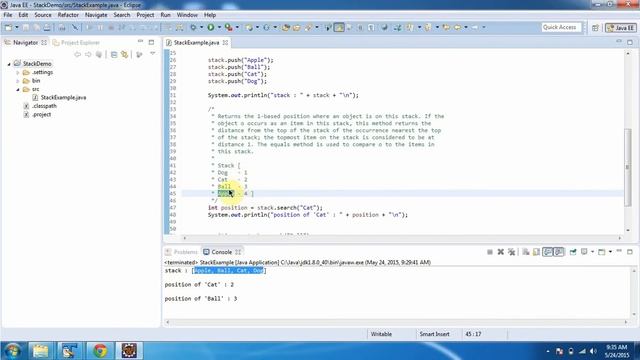Open the Refactor menu
The image size is (640, 360).
(x=68, y=15)
